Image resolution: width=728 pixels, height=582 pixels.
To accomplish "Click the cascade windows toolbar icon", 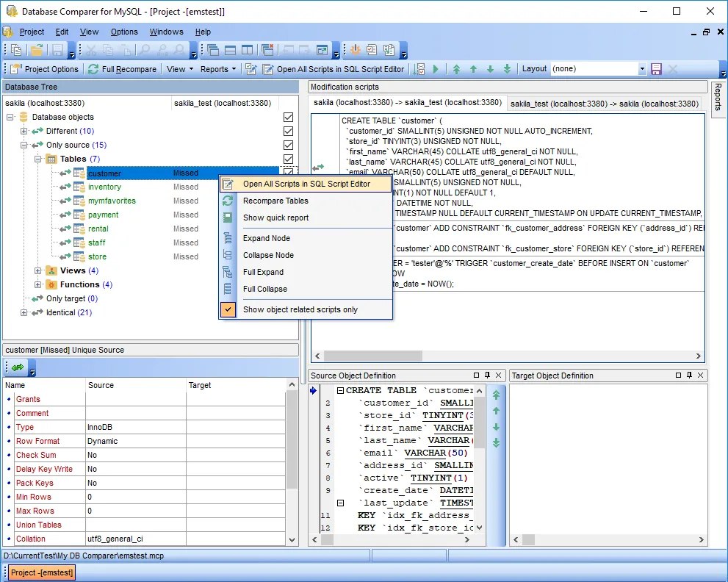I will (x=213, y=50).
